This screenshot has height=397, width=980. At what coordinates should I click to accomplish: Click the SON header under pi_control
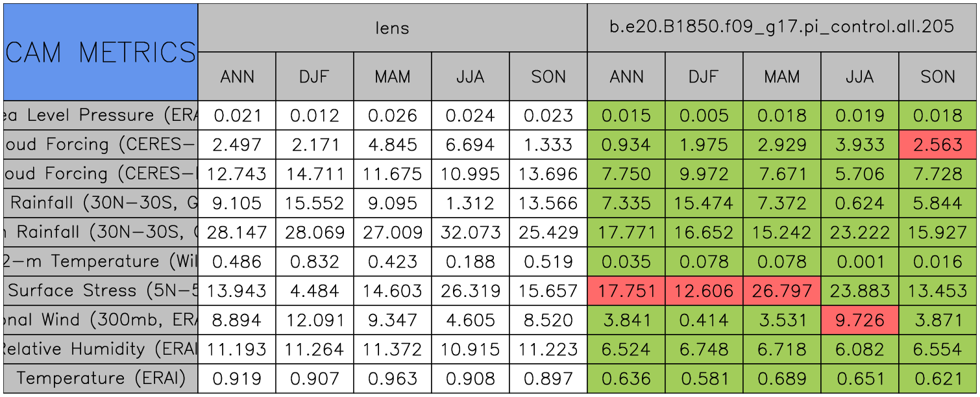pyautogui.click(x=938, y=77)
